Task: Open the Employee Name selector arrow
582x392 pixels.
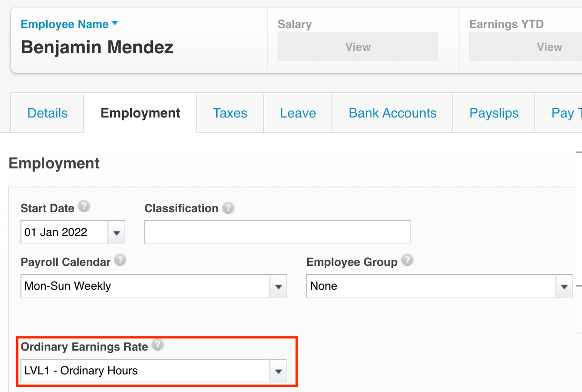Action: 116,23
